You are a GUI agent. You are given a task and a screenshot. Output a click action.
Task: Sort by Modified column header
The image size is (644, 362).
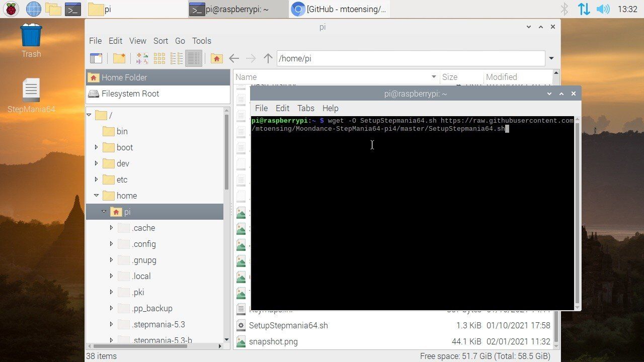pyautogui.click(x=517, y=77)
